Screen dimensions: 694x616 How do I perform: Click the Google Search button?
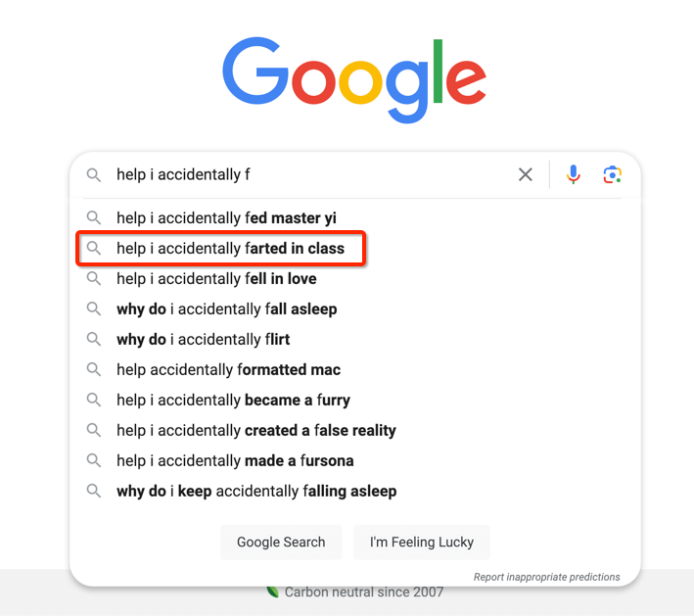(281, 542)
